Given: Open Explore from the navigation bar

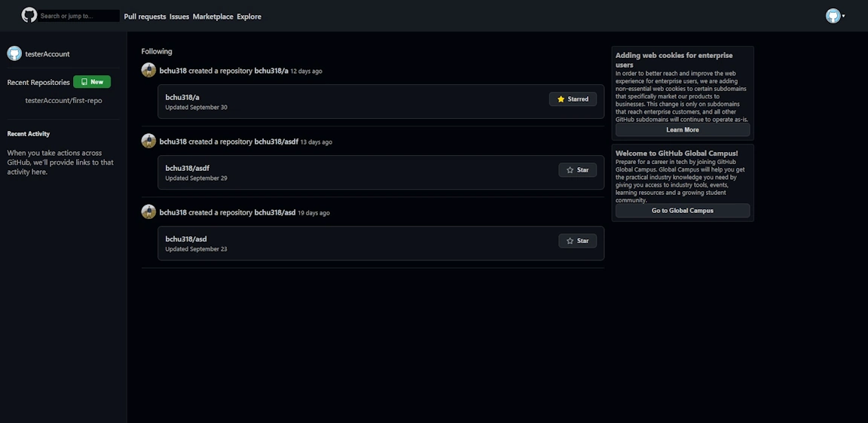Looking at the screenshot, I should tap(249, 17).
